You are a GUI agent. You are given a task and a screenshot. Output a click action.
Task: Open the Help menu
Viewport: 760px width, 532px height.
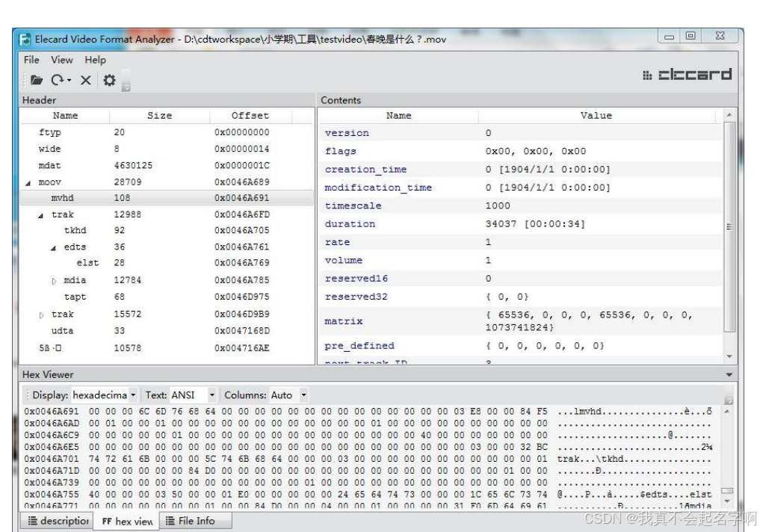tap(95, 60)
